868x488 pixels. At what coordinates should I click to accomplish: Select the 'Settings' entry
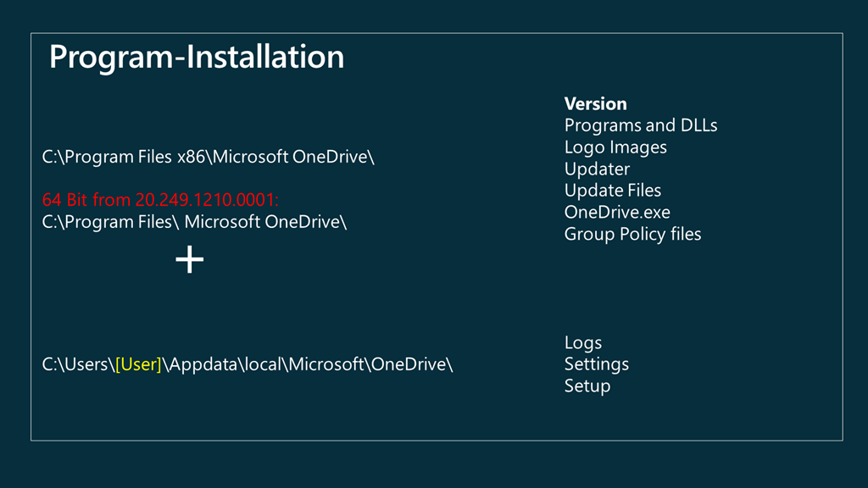596,364
